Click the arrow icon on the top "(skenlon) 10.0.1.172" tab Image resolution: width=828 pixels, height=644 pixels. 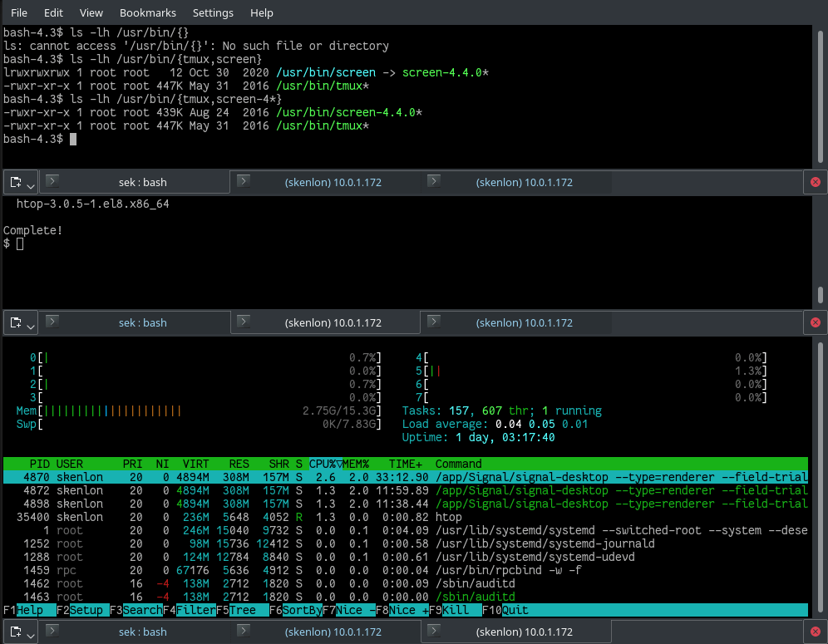(x=244, y=181)
